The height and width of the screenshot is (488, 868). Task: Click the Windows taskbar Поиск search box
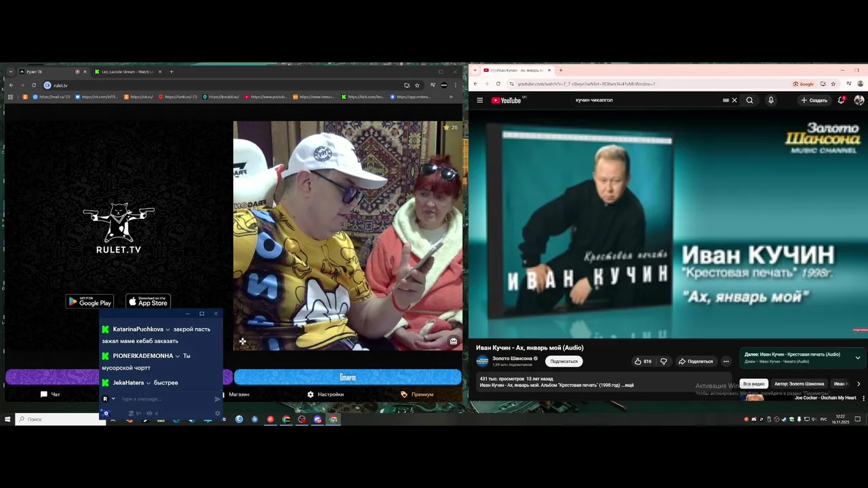click(x=60, y=420)
